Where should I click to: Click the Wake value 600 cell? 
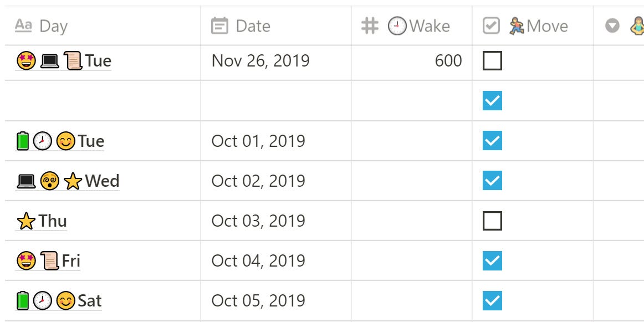coord(412,61)
